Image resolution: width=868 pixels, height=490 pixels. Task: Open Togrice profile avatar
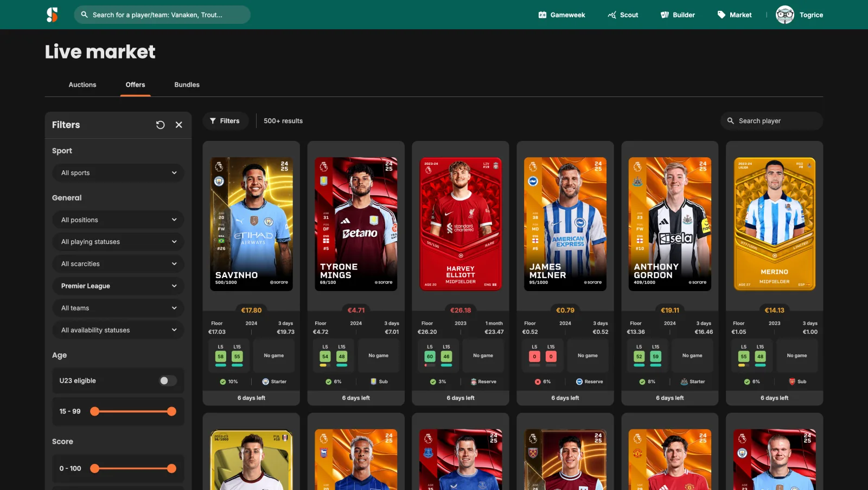(784, 15)
